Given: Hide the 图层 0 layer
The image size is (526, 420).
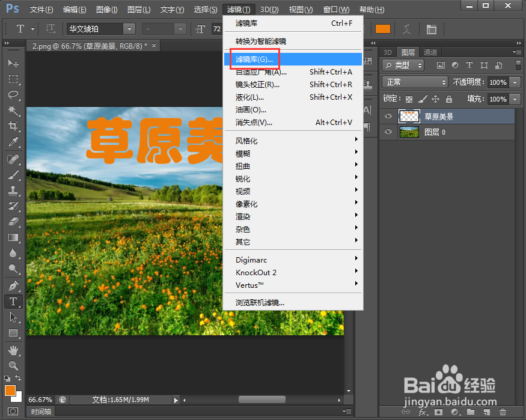Looking at the screenshot, I should pyautogui.click(x=388, y=131).
